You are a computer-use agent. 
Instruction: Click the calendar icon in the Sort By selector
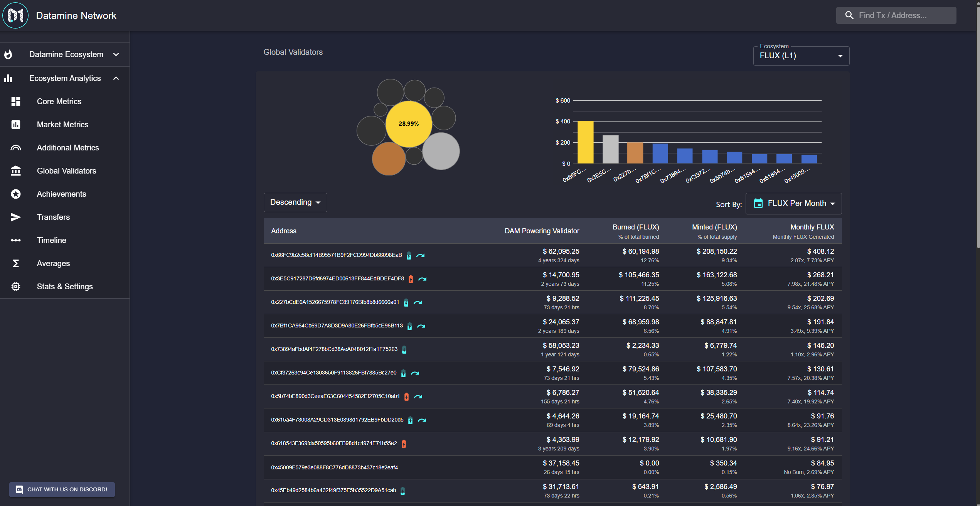click(x=758, y=203)
